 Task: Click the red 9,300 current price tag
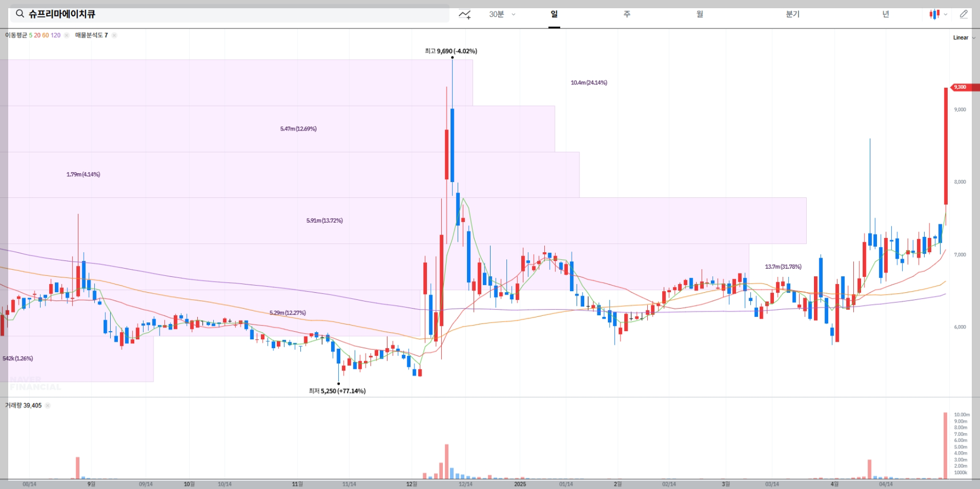966,87
